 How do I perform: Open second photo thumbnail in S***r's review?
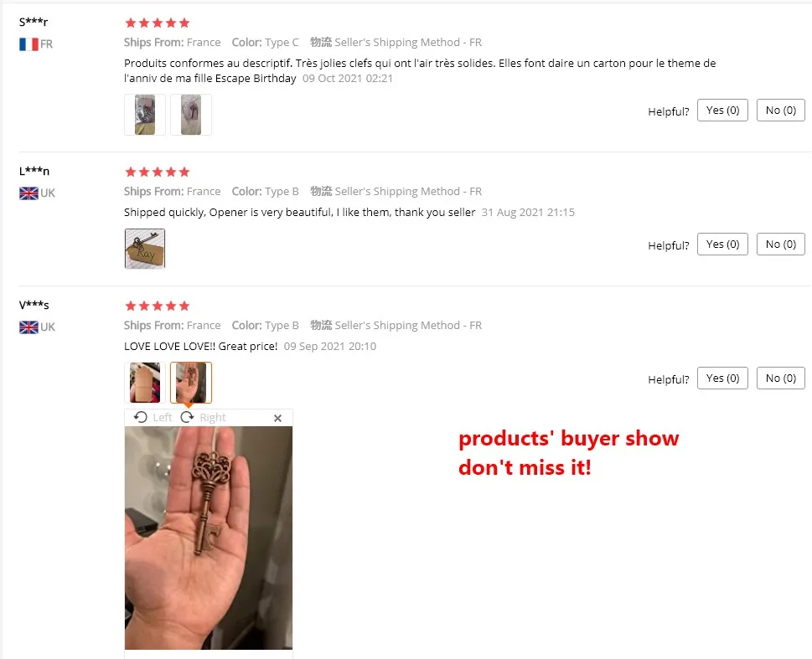pyautogui.click(x=191, y=115)
